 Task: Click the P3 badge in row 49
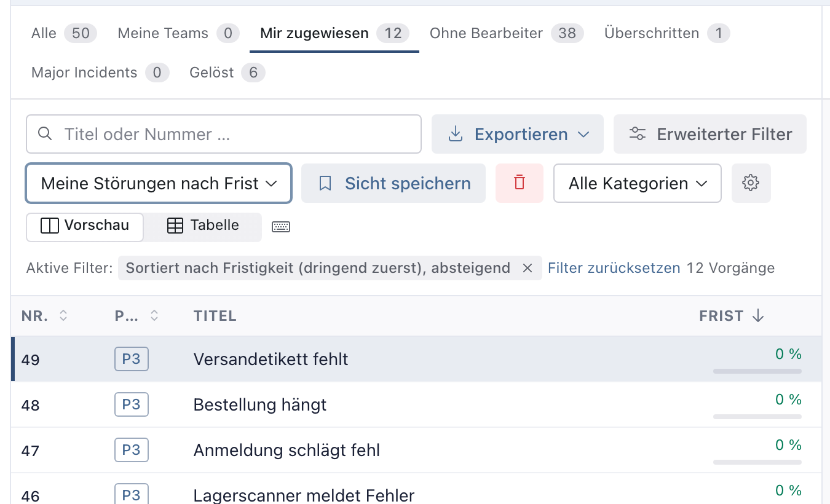132,359
